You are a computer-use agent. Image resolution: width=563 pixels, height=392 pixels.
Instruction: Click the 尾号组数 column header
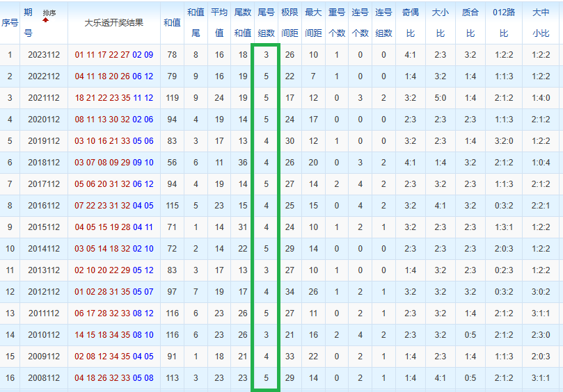(266, 22)
